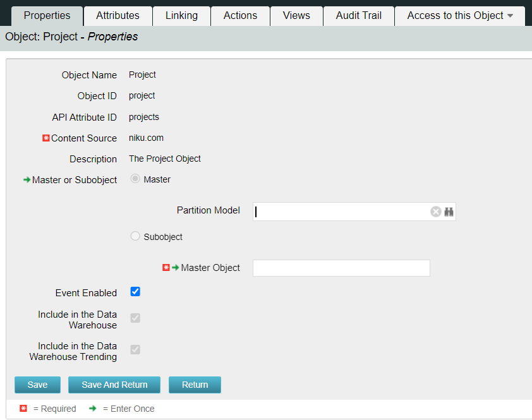Click the red required icon beside Content Source
532x420 pixels.
point(45,138)
